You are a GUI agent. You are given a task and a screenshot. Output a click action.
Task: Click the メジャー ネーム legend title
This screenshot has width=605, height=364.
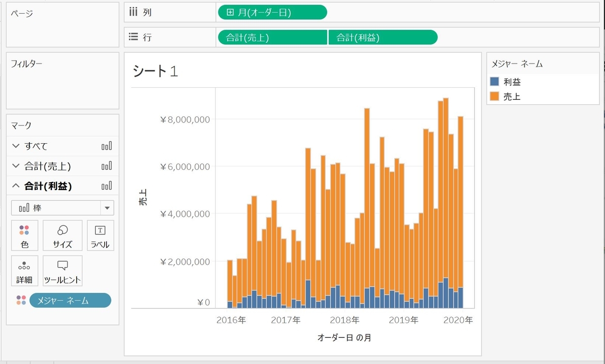pyautogui.click(x=517, y=64)
